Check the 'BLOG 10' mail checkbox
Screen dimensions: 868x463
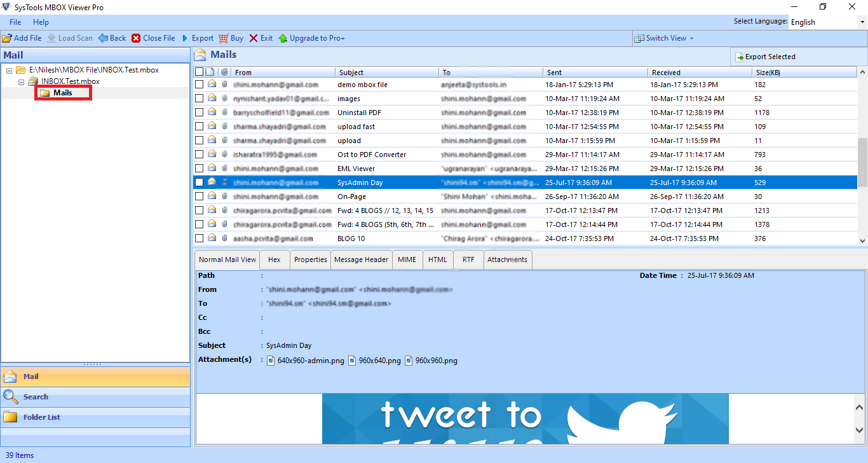pyautogui.click(x=200, y=238)
